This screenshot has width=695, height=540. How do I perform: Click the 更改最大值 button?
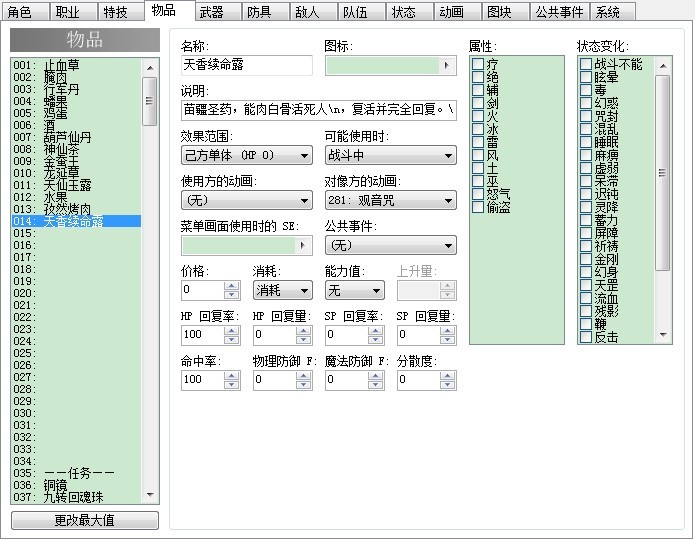85,520
